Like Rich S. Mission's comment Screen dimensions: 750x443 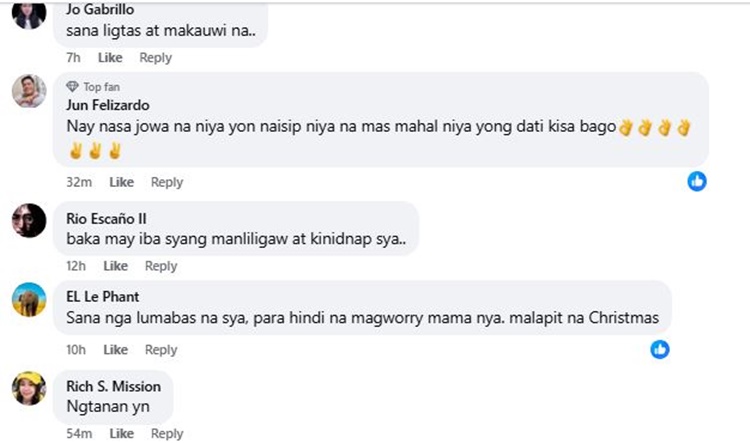(121, 433)
